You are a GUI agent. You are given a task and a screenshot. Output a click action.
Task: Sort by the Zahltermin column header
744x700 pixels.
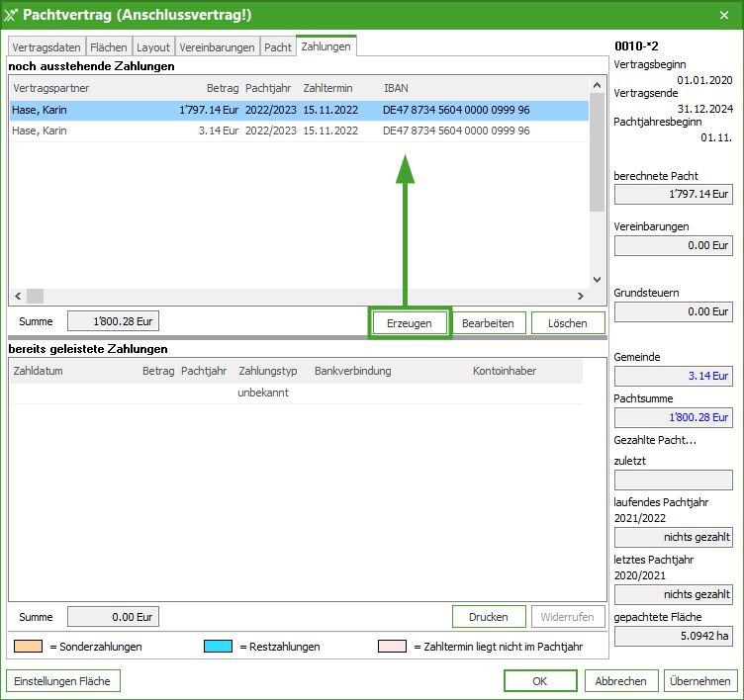(327, 88)
